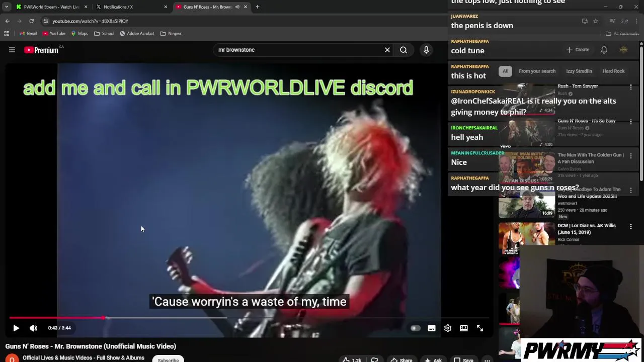This screenshot has width=644, height=362.
Task: Switch to theater mode
Action: 464,328
